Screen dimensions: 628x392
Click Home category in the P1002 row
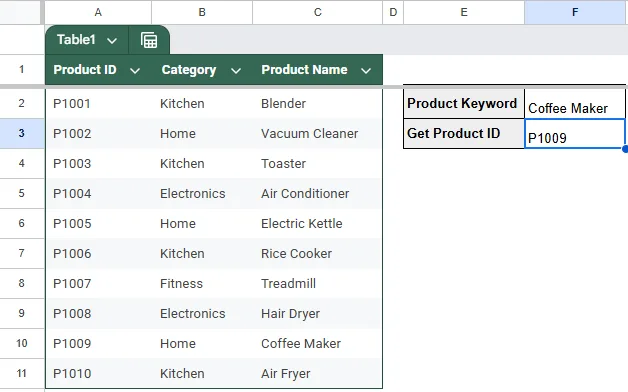click(x=202, y=133)
